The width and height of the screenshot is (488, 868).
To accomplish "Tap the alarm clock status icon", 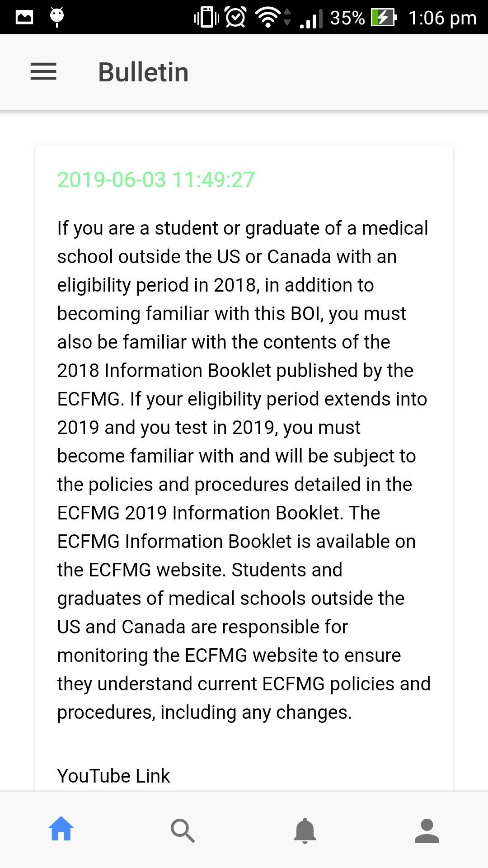I will (235, 17).
